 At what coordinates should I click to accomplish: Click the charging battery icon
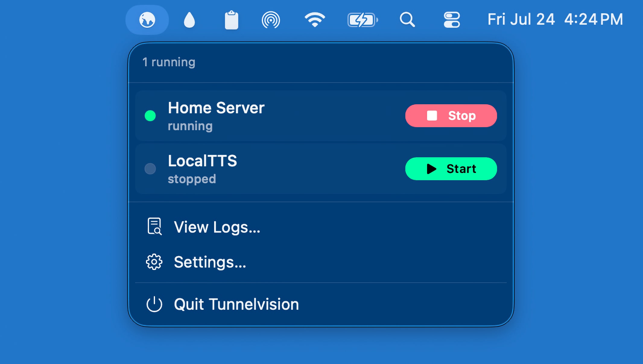(x=363, y=20)
